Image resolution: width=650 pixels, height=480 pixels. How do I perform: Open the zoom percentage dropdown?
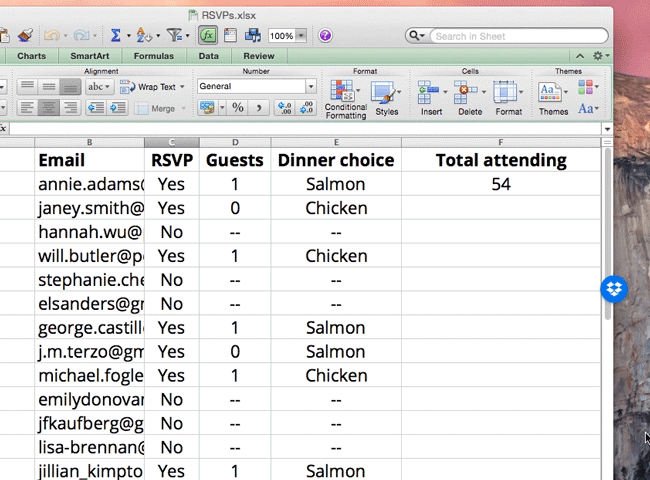coord(301,36)
